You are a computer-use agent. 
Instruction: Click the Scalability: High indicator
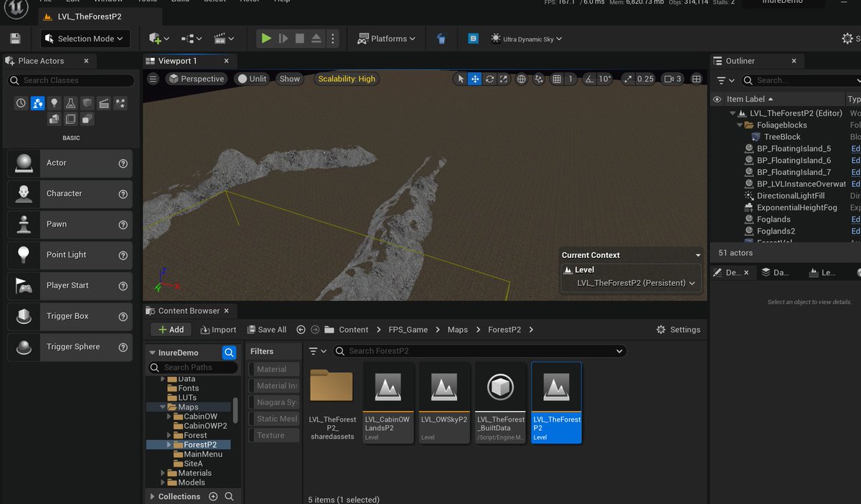[x=347, y=79]
